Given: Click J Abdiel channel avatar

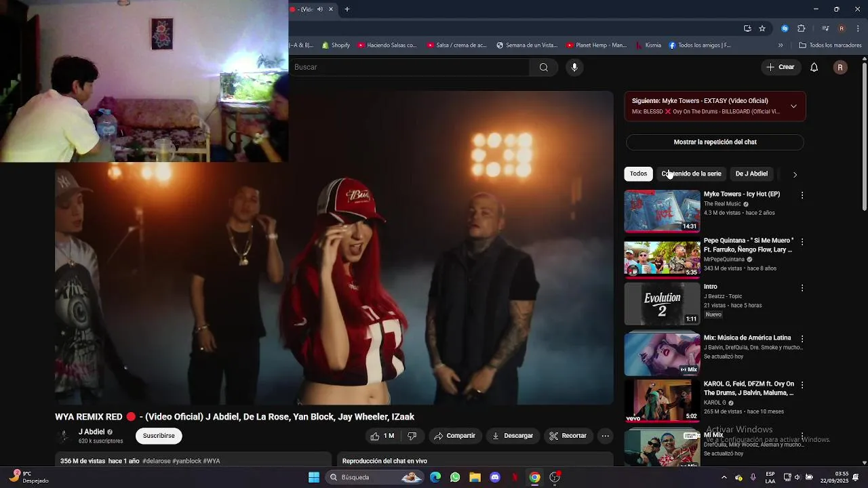Looking at the screenshot, I should pyautogui.click(x=64, y=436).
